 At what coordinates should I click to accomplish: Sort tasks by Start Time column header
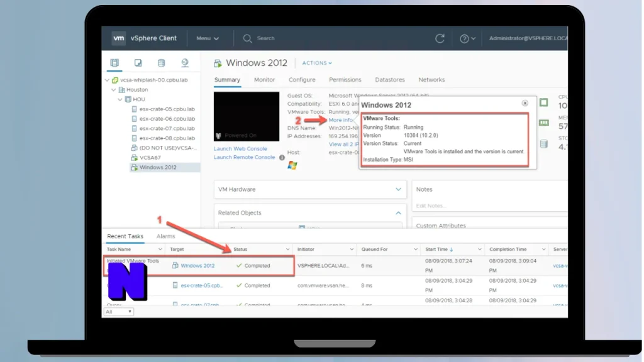(436, 249)
